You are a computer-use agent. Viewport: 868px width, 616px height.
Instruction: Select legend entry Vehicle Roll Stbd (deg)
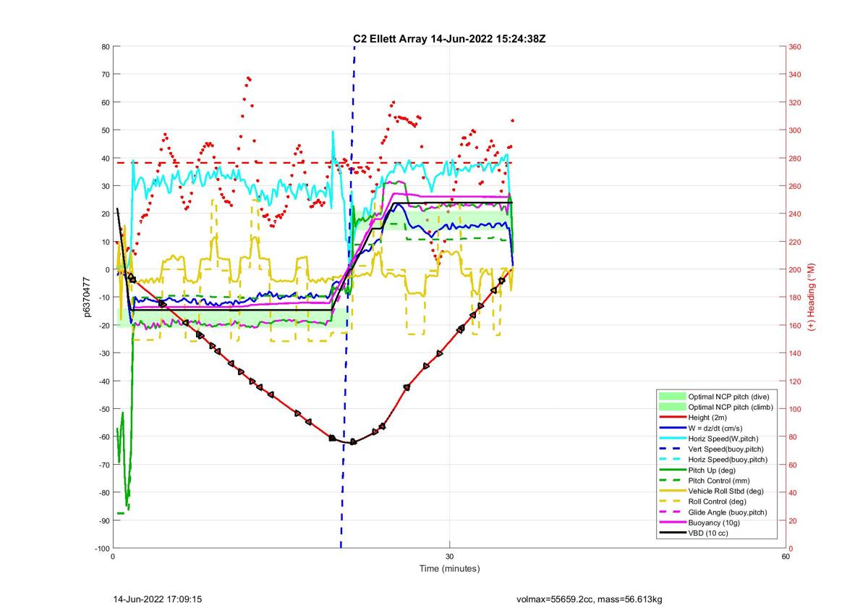pos(726,491)
